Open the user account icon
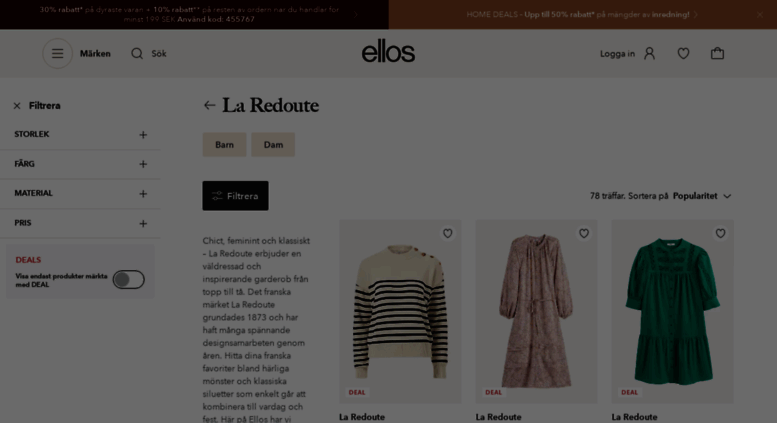 [x=649, y=53]
